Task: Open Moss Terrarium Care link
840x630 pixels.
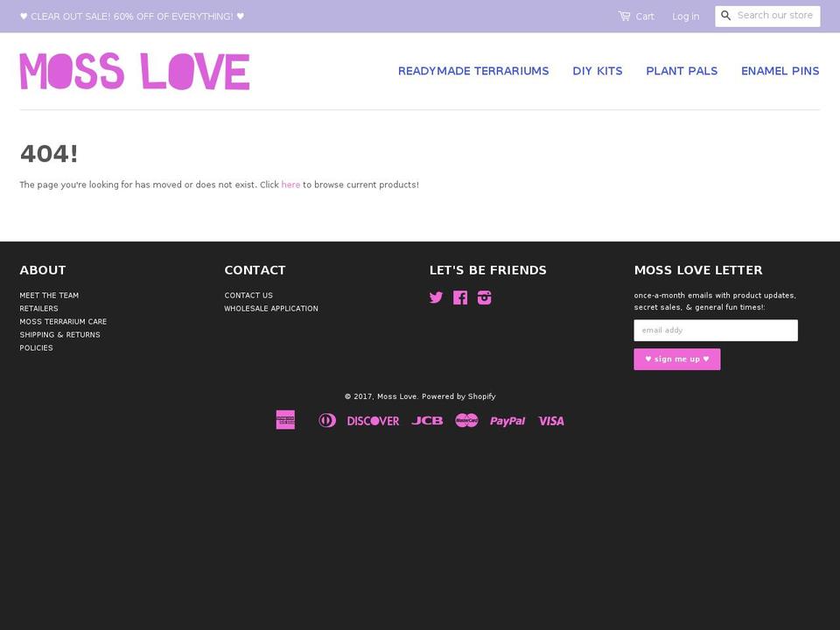Action: click(x=63, y=321)
